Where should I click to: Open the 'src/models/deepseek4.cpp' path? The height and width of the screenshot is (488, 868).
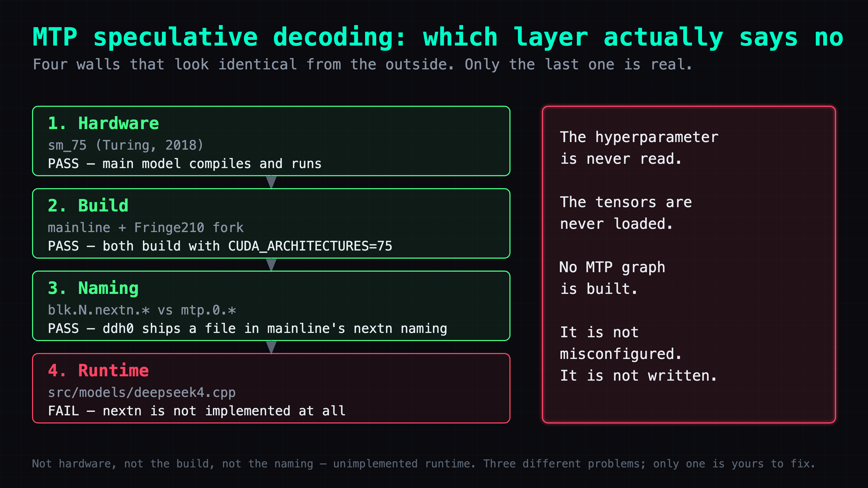tap(142, 393)
